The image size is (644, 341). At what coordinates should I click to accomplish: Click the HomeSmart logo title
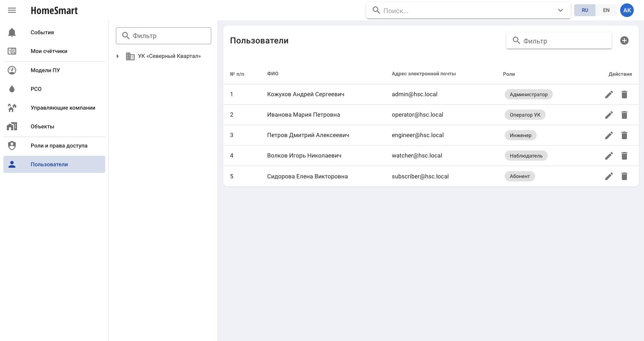tap(54, 11)
